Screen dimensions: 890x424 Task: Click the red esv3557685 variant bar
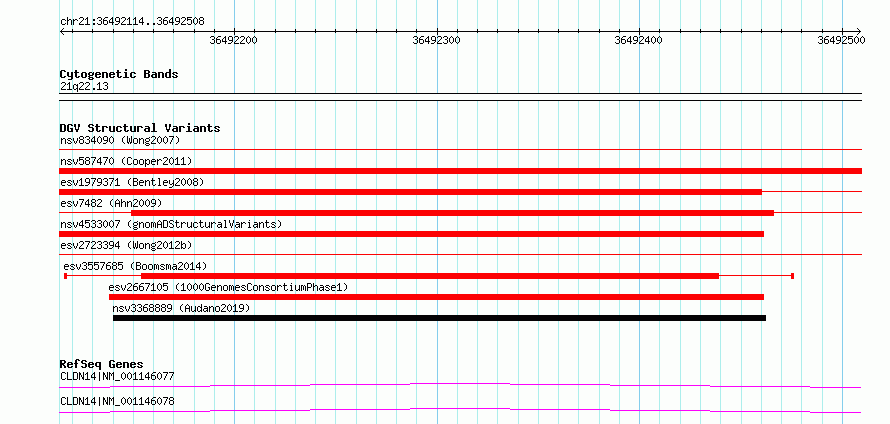click(x=430, y=276)
